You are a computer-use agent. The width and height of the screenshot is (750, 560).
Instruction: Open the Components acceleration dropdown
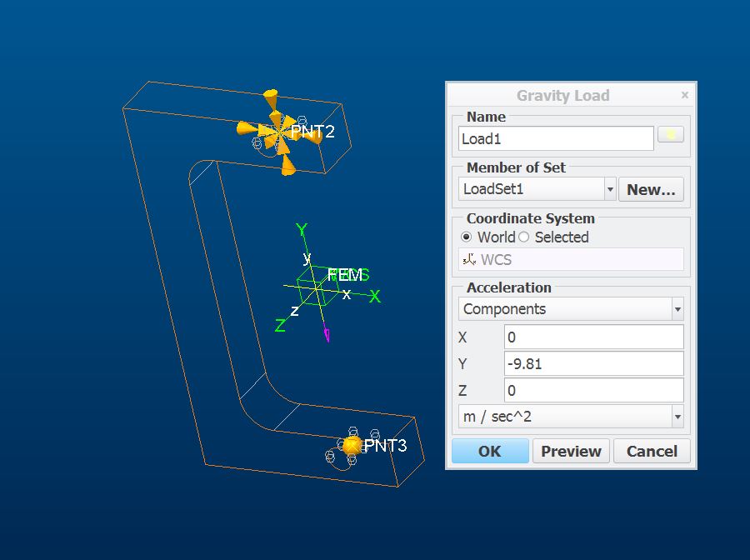[x=571, y=309]
